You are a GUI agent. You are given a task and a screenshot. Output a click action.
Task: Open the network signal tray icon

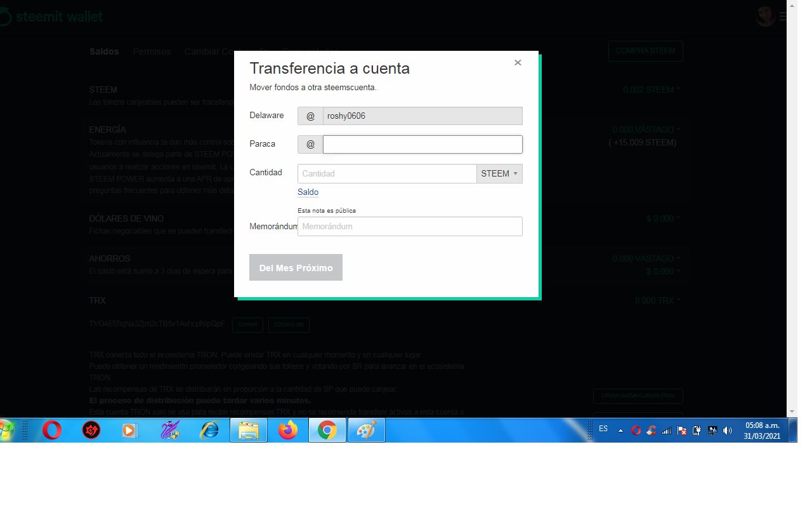[667, 431]
